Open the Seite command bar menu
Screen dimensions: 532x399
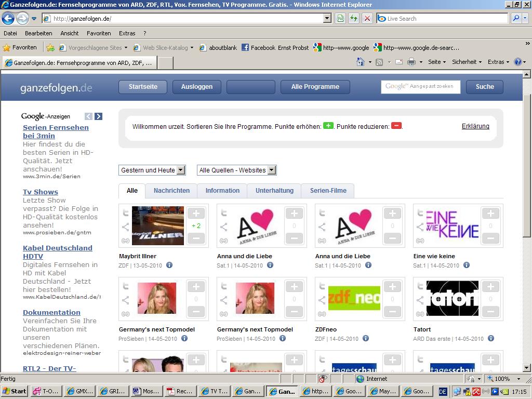(x=436, y=62)
